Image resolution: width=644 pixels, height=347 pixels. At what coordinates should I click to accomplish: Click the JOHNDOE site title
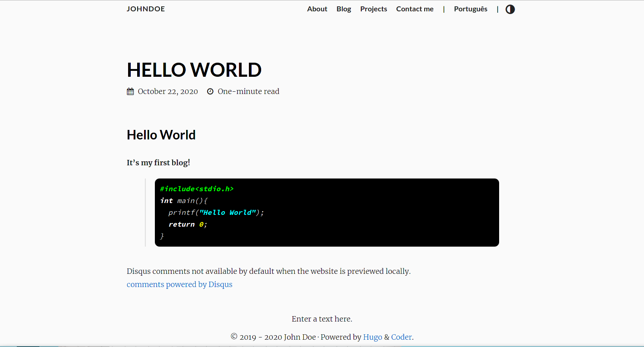tap(146, 9)
